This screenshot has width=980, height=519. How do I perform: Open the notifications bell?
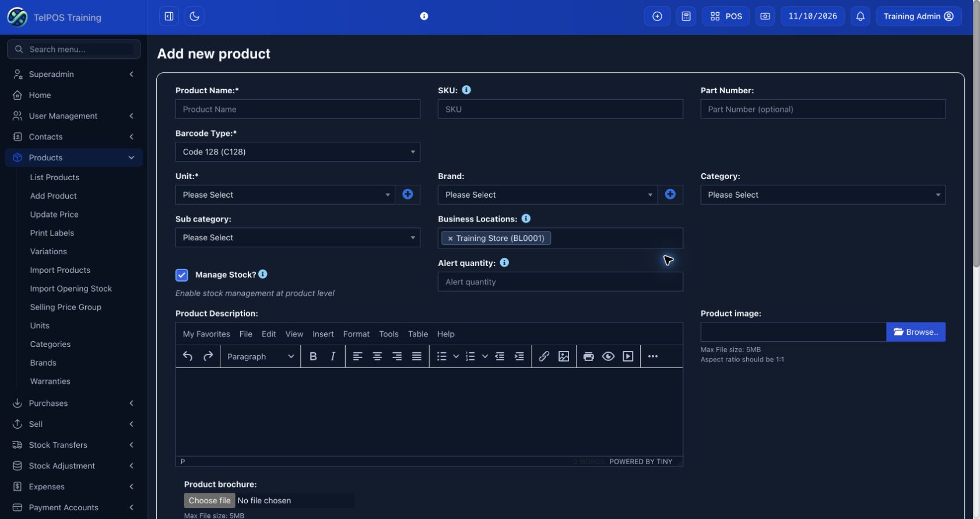pos(860,16)
